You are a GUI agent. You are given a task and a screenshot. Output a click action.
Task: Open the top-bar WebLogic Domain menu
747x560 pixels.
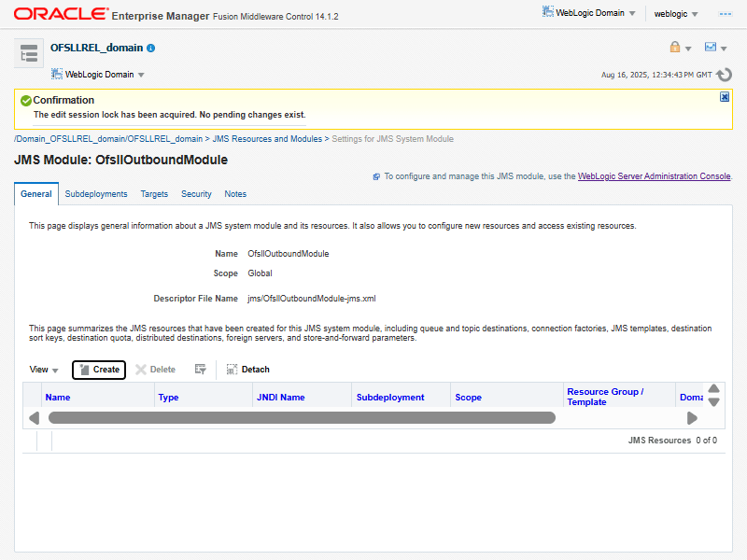[589, 13]
